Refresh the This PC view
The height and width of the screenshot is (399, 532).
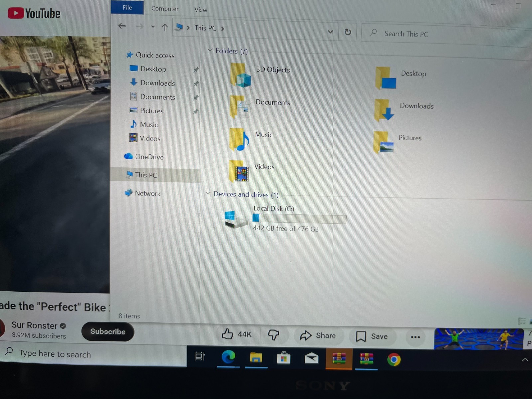coord(348,32)
